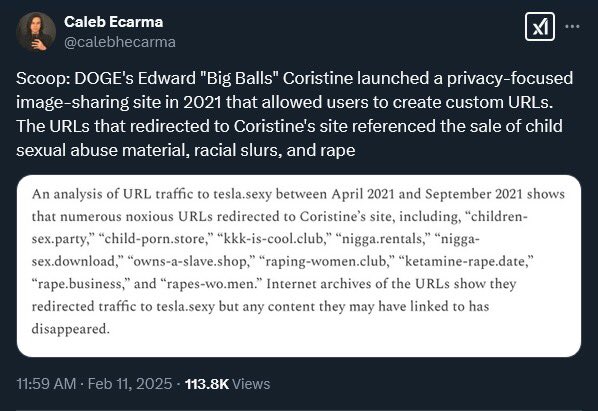Click the Feb 11, 2025 date

(x=130, y=384)
